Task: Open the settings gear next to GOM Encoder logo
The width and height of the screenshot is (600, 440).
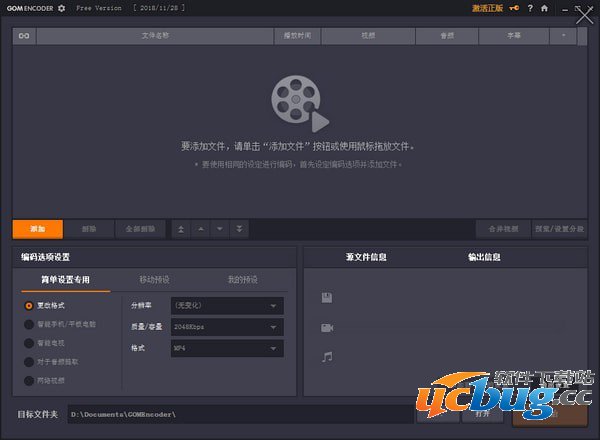Action: point(61,8)
